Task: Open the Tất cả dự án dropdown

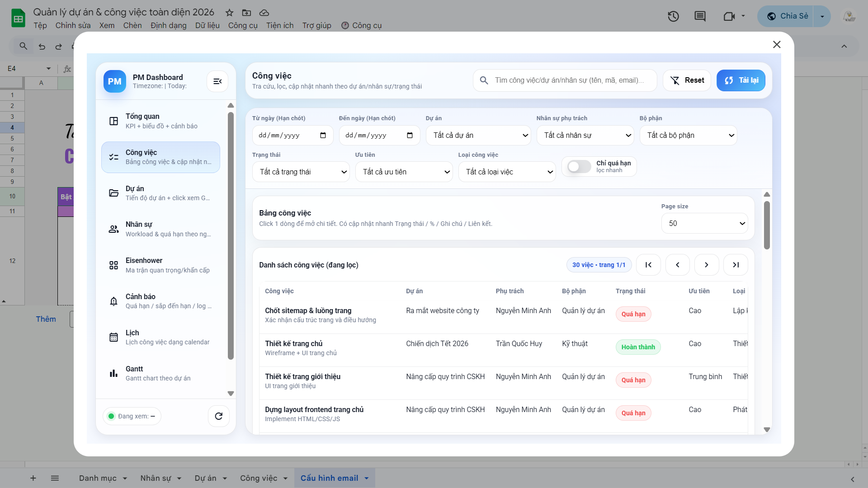Action: tap(478, 136)
